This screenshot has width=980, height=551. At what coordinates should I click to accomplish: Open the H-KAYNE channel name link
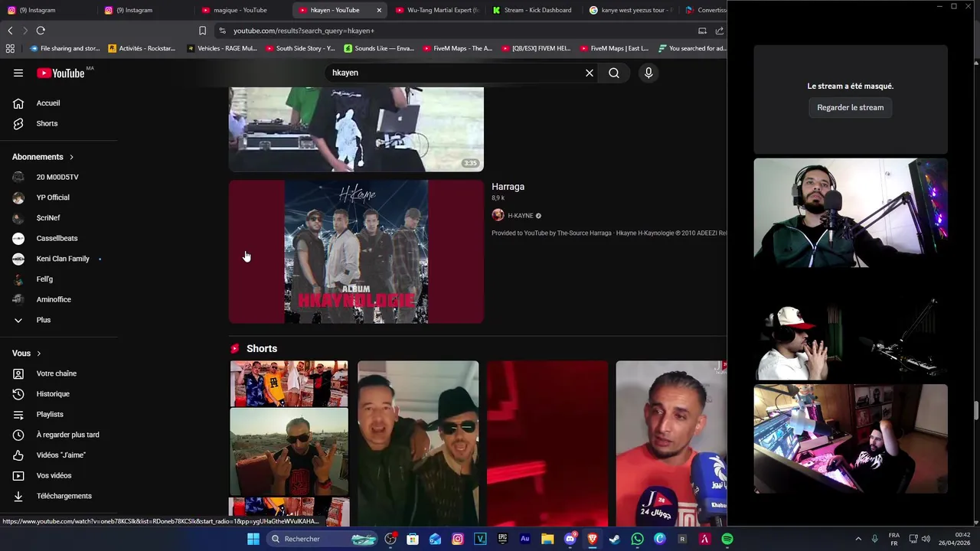pos(520,216)
